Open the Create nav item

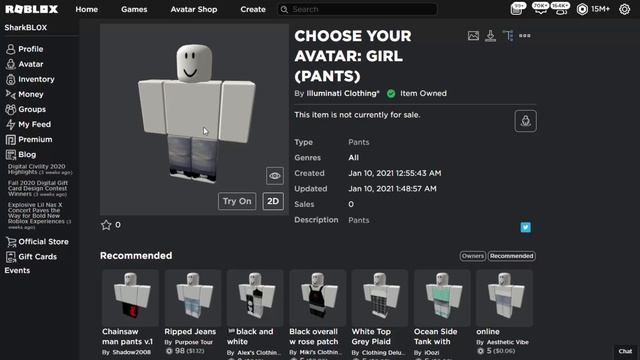pyautogui.click(x=253, y=9)
